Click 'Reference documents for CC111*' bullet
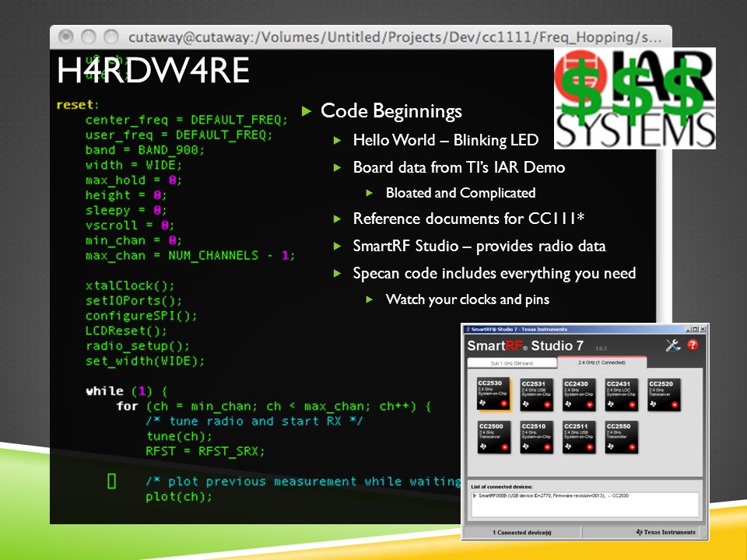 pos(468,219)
